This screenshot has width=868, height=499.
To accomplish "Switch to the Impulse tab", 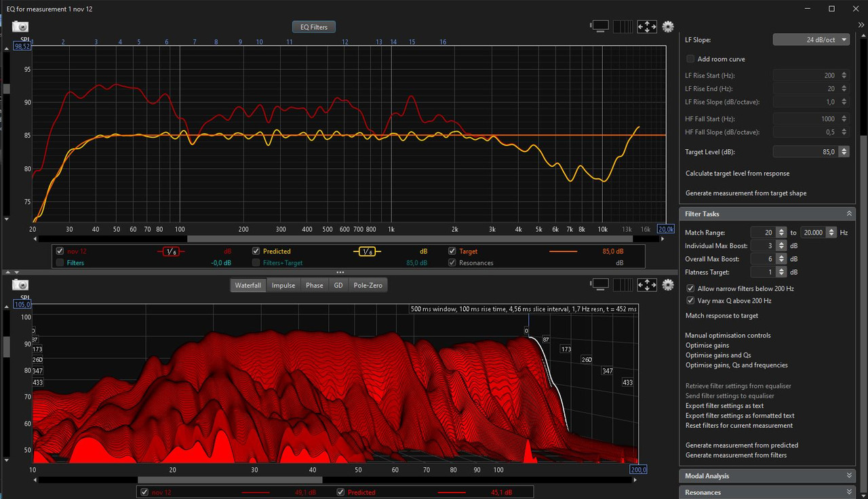I will (x=283, y=285).
